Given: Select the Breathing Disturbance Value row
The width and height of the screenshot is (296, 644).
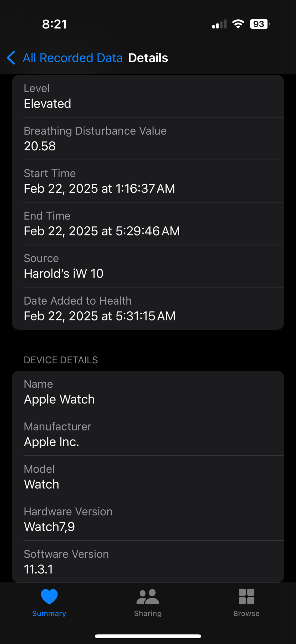Looking at the screenshot, I should click(x=148, y=139).
